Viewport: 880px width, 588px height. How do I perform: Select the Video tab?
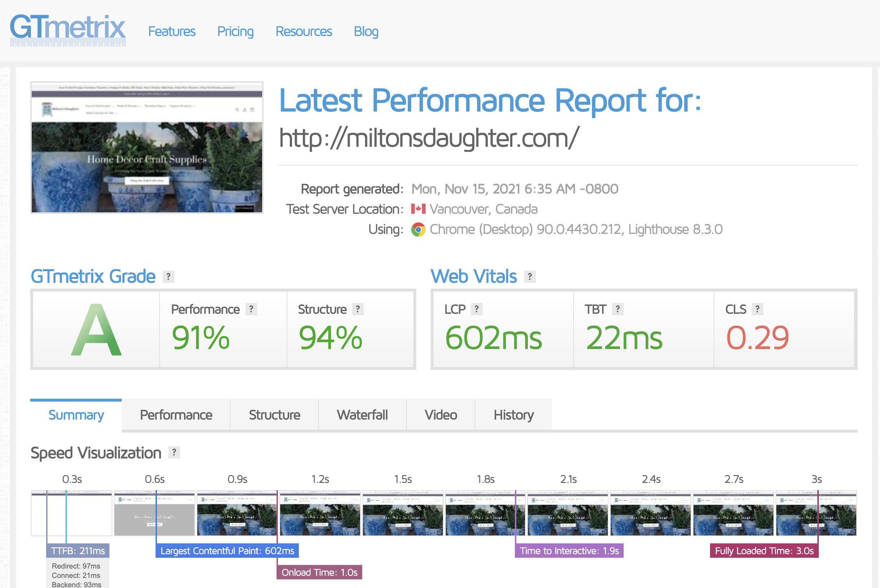[440, 415]
